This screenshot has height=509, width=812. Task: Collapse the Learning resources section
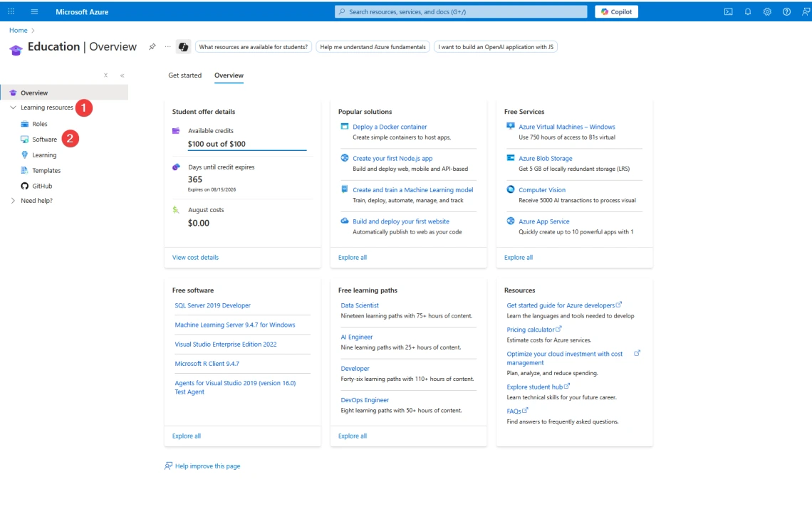(x=13, y=107)
